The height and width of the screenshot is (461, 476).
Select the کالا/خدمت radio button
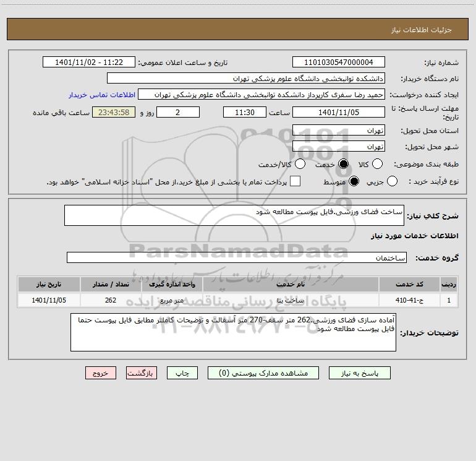click(x=300, y=164)
